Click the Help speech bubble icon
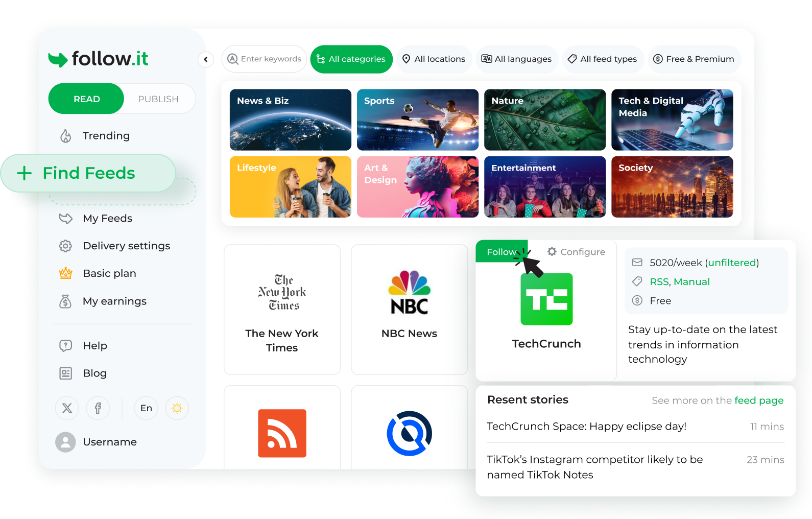 tap(66, 346)
